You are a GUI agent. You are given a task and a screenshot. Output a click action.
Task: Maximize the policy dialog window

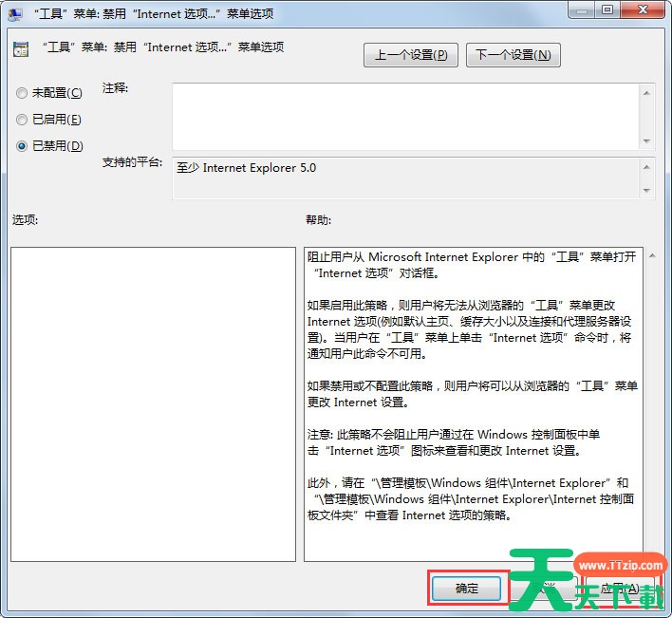[607, 9]
